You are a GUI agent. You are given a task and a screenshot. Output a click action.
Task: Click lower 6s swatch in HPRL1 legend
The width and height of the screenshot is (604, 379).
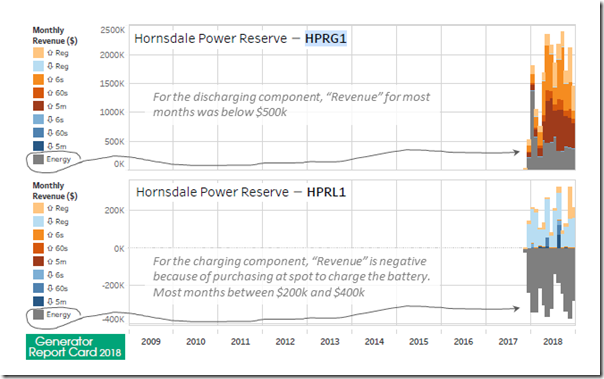39,275
